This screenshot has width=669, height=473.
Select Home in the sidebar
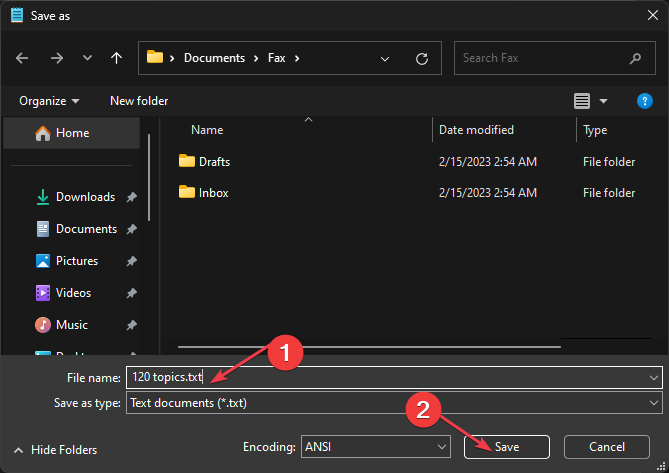[71, 133]
